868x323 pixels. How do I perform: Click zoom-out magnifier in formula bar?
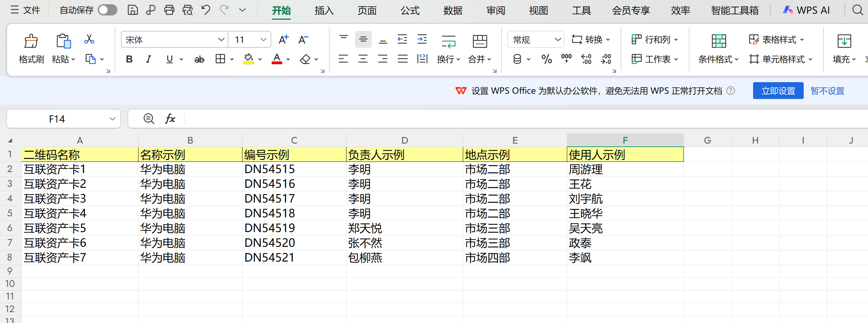149,119
